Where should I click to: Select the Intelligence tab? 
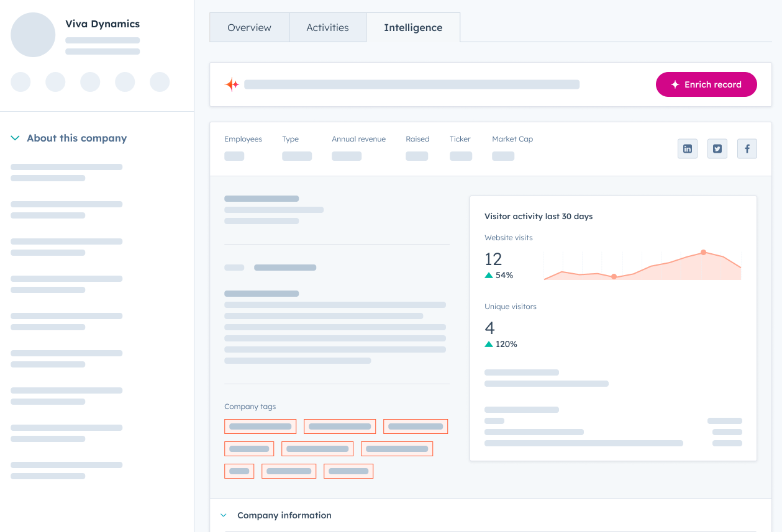413,28
